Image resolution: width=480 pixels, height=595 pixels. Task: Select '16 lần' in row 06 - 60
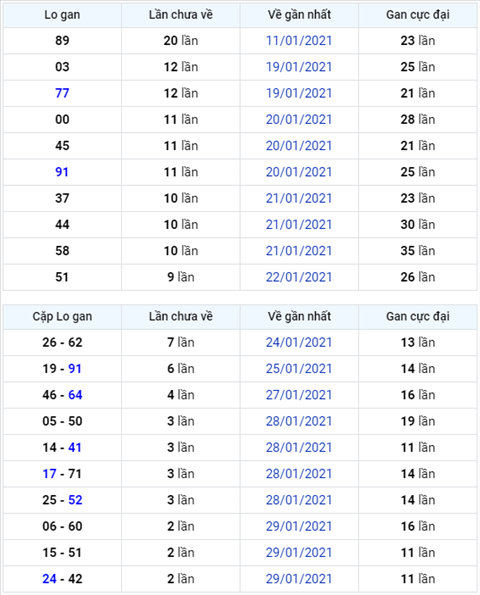click(418, 526)
